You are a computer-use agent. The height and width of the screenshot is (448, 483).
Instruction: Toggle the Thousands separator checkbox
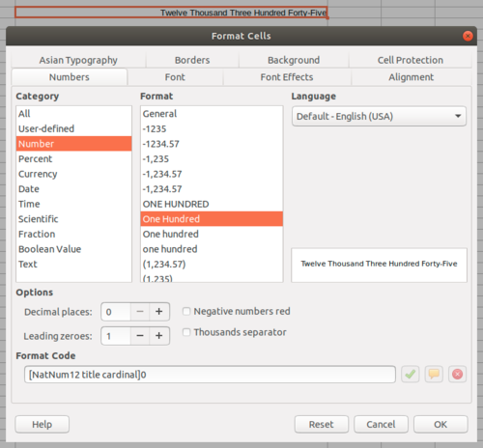[x=186, y=332]
